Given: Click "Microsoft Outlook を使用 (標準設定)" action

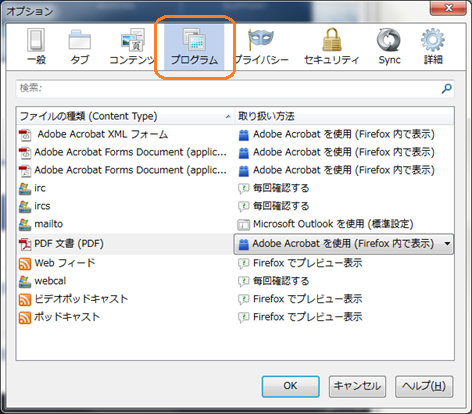Looking at the screenshot, I should pyautogui.click(x=333, y=224).
